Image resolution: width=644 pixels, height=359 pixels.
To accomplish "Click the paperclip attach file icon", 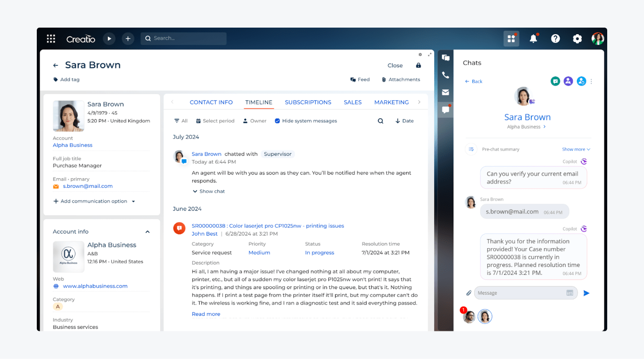I will click(469, 293).
